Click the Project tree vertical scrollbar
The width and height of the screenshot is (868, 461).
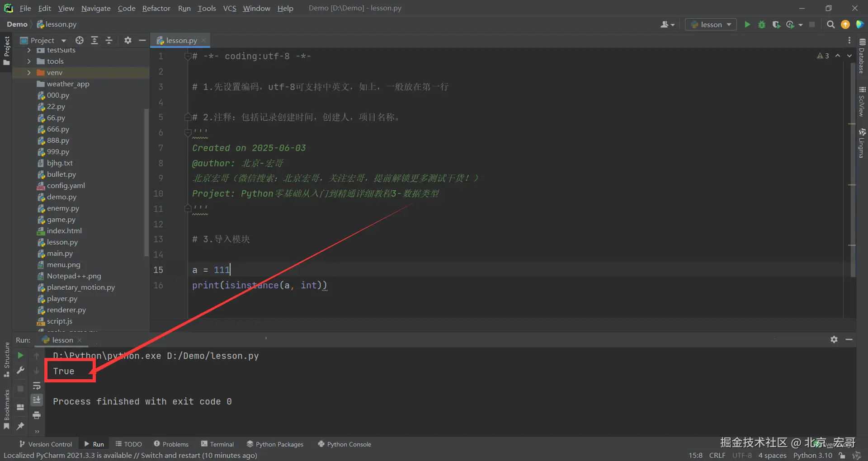[x=146, y=182]
